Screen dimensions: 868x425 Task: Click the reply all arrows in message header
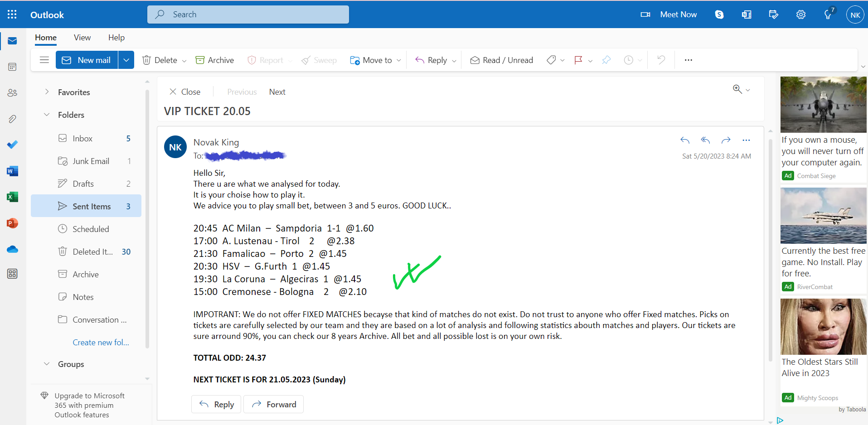(x=705, y=140)
